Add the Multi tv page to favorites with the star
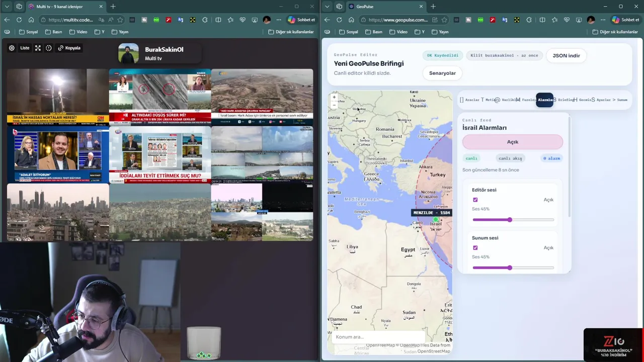The height and width of the screenshot is (362, 644). pyautogui.click(x=120, y=20)
